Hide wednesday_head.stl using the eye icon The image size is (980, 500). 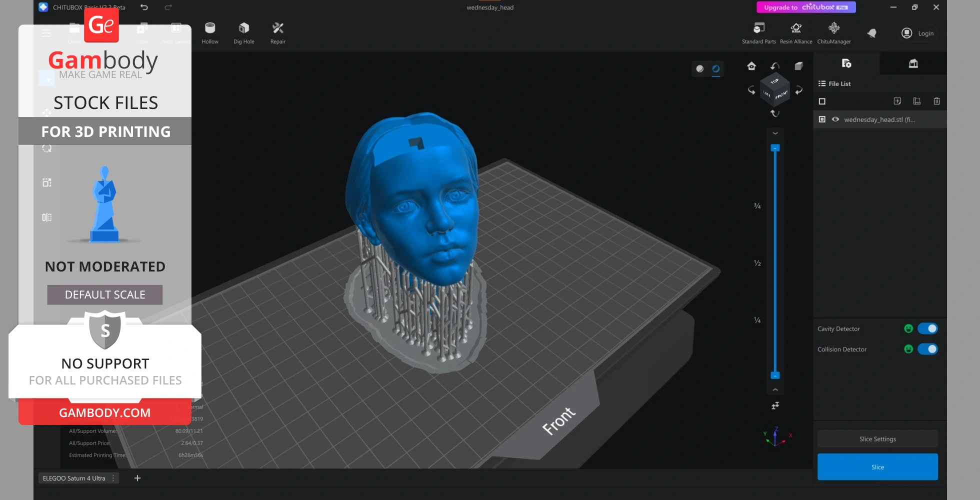[835, 119]
